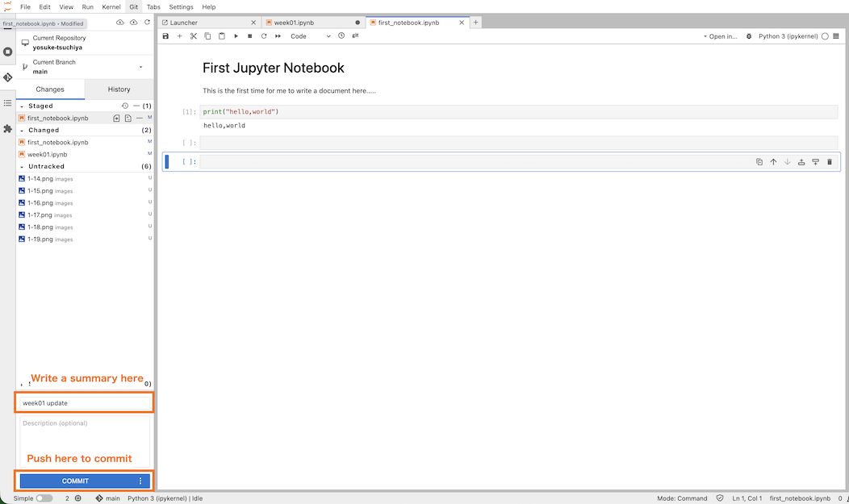Click the commit summary input field

point(85,402)
